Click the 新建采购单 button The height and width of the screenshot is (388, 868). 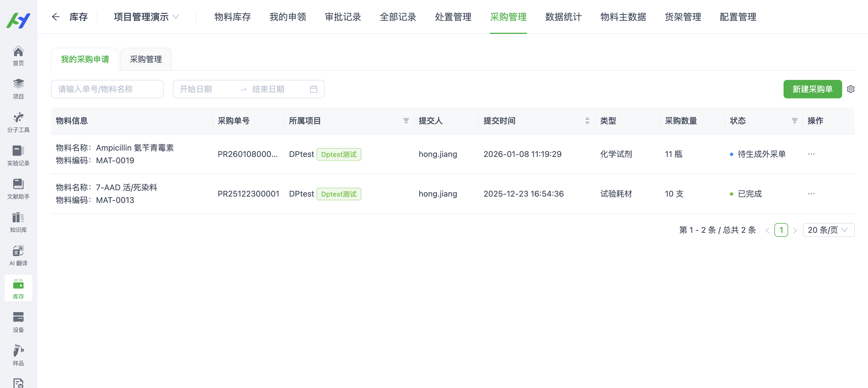pyautogui.click(x=812, y=89)
